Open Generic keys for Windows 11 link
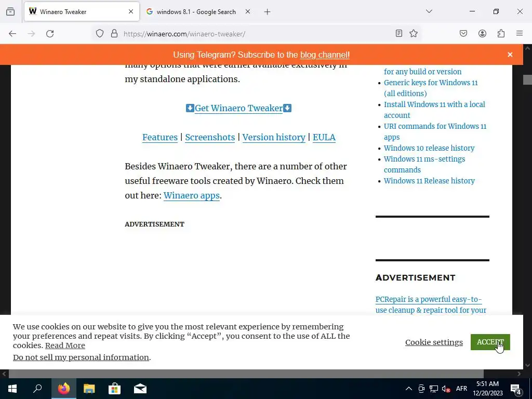The height and width of the screenshot is (399, 532). point(431,88)
